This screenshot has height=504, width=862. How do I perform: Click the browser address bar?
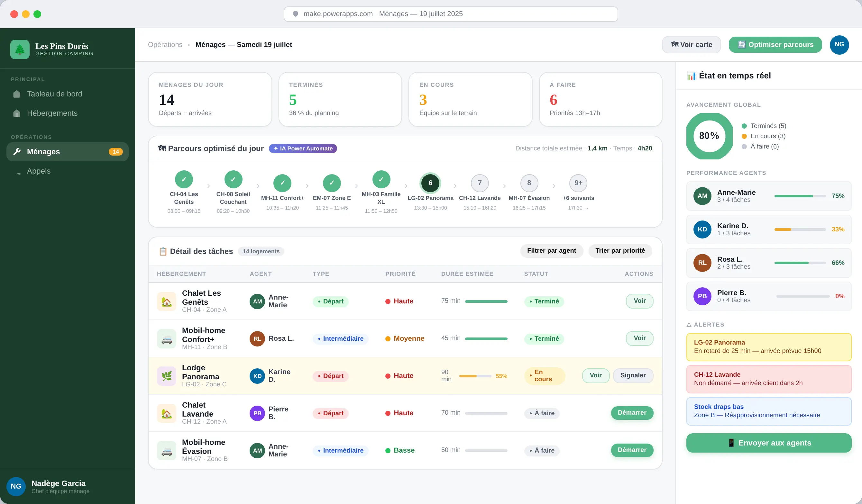coord(451,14)
